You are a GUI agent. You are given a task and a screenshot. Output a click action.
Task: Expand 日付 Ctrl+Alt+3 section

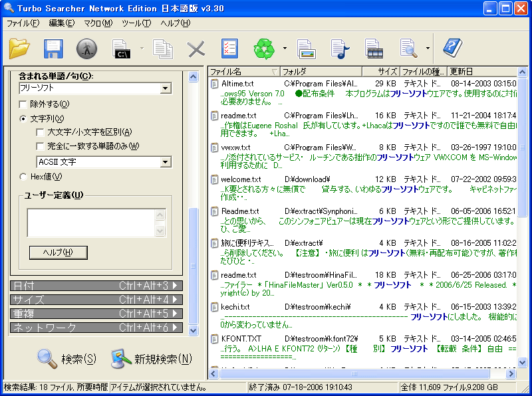(x=96, y=286)
